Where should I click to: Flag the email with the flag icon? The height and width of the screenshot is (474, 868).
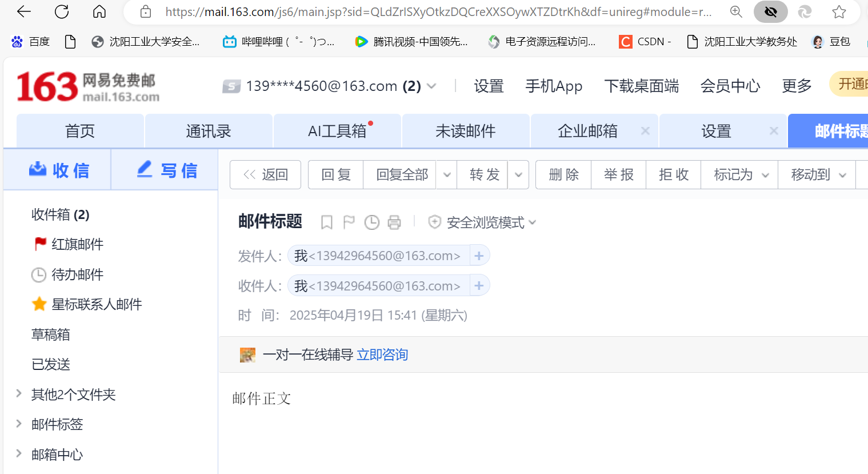point(349,222)
